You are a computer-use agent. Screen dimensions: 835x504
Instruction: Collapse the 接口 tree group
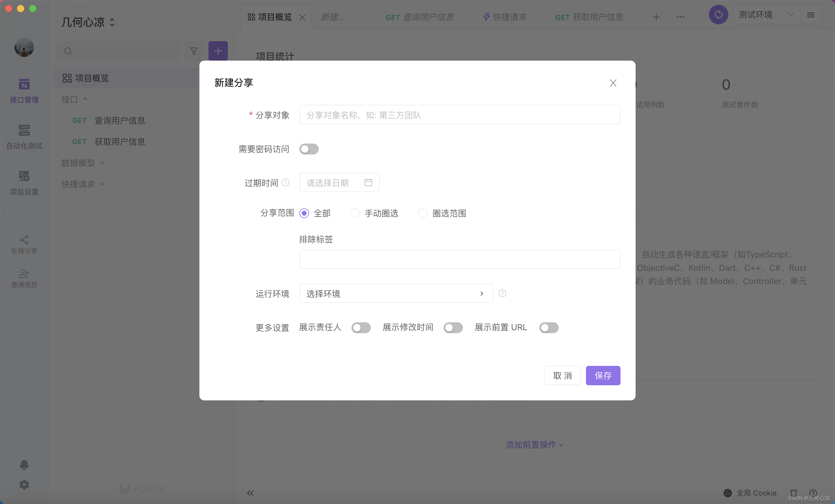(x=74, y=99)
